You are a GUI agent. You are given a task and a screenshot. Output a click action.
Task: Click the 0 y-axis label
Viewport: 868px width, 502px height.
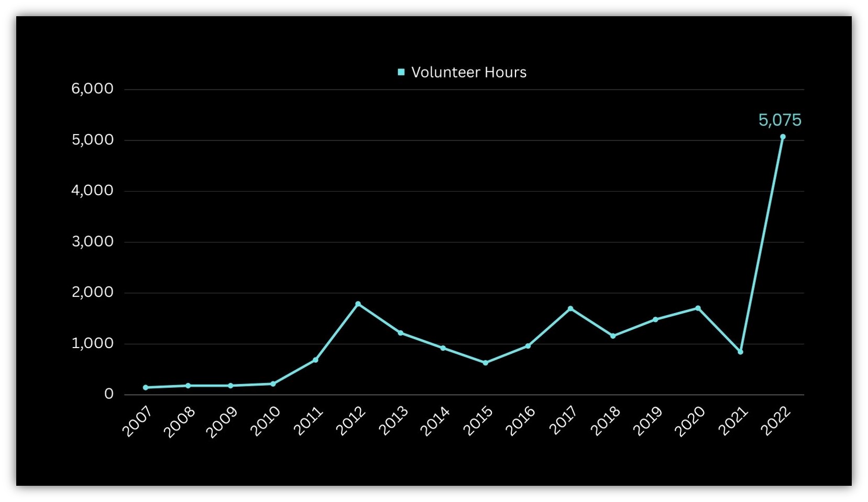pyautogui.click(x=108, y=394)
